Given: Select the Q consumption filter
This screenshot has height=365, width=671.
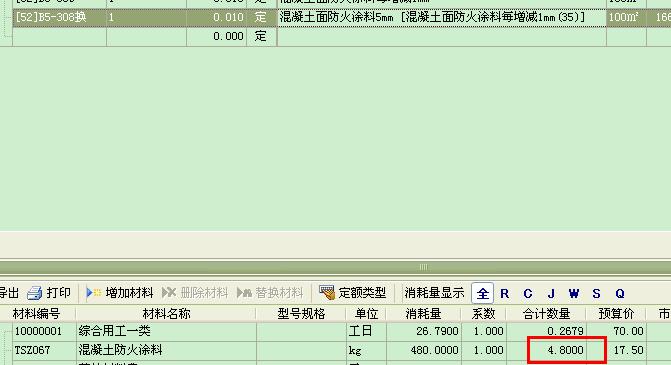Looking at the screenshot, I should click(620, 294).
